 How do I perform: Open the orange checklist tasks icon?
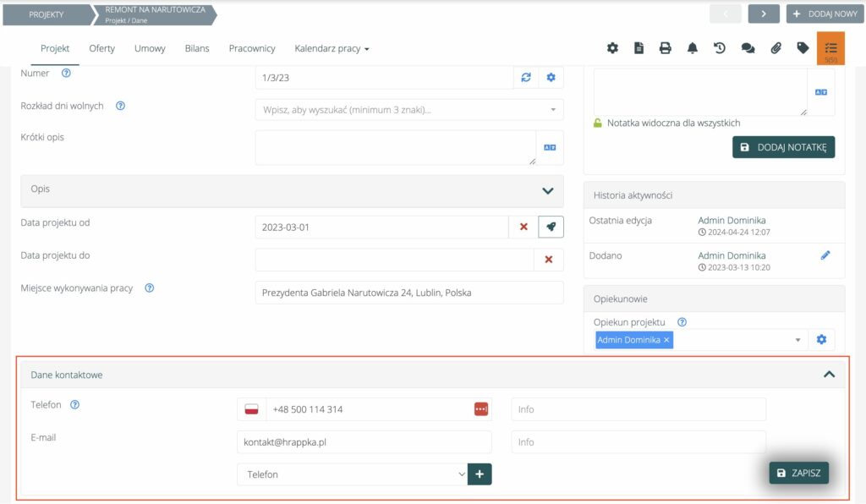coord(830,48)
